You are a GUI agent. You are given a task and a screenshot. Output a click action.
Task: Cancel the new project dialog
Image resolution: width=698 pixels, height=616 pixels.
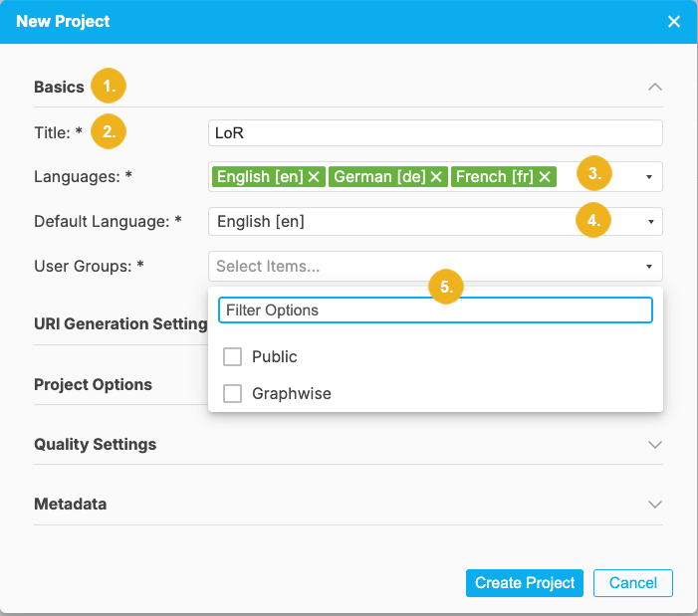tap(632, 583)
